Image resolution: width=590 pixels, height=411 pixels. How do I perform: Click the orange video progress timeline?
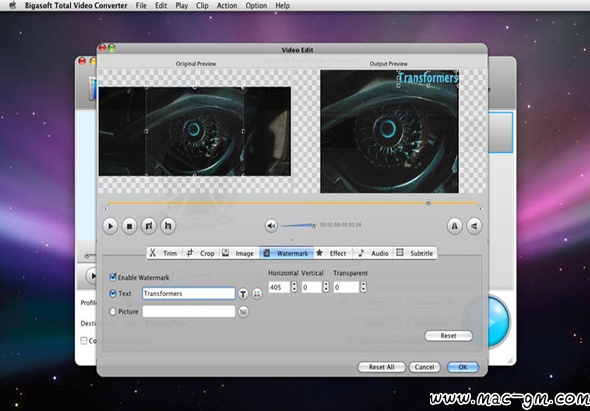293,203
